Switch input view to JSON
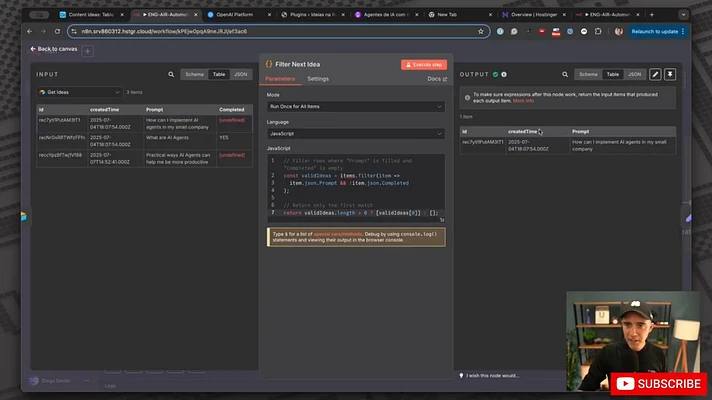The height and width of the screenshot is (400, 712). (241, 74)
